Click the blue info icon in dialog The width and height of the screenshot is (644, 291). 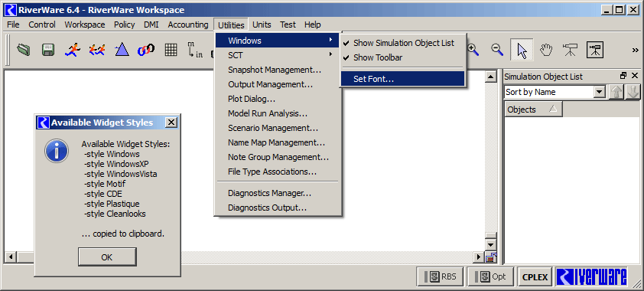[57, 151]
